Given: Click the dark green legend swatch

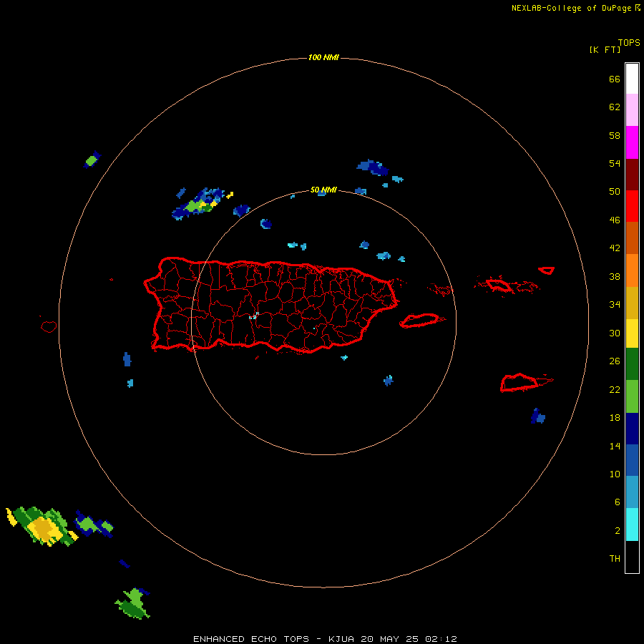Looking at the screenshot, I should (x=632, y=364).
